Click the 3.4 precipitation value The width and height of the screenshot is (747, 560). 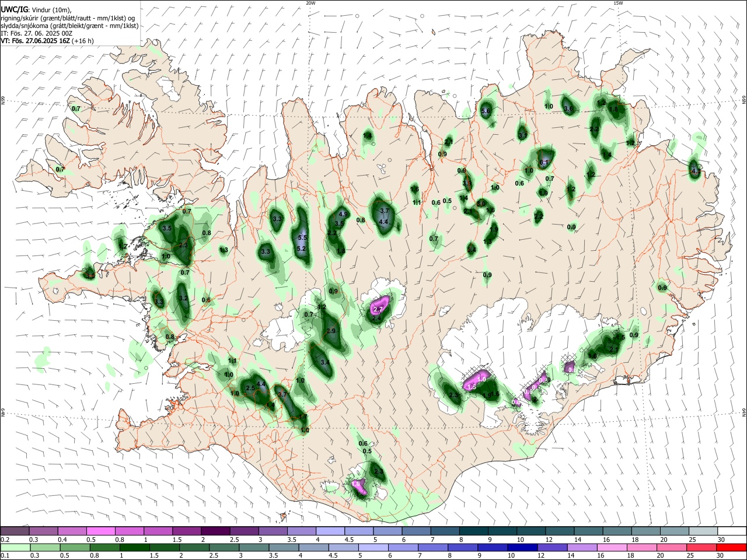325,362
